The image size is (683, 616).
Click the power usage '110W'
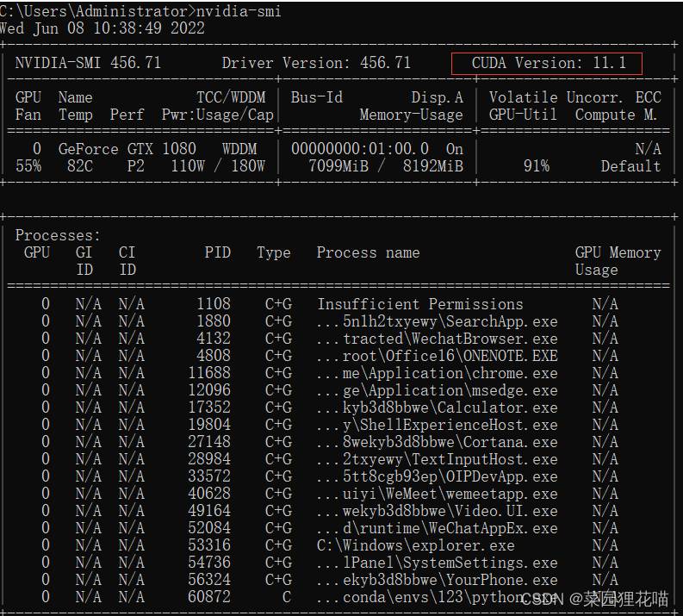coord(187,166)
